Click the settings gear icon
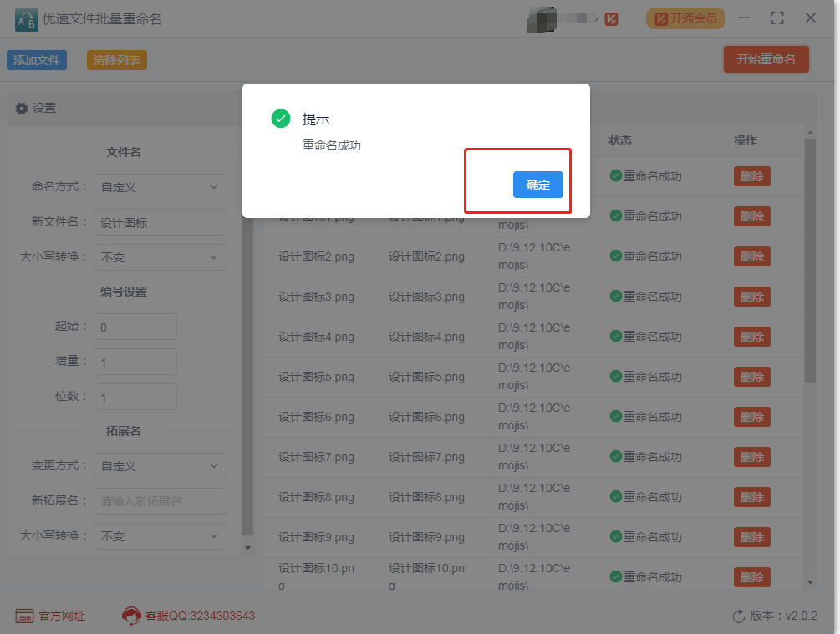This screenshot has width=840, height=634. [x=22, y=108]
